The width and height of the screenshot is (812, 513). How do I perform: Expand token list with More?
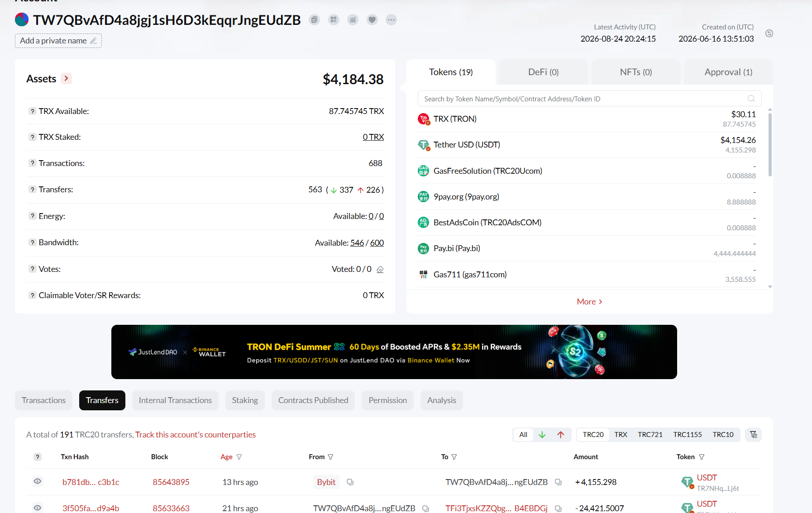589,302
